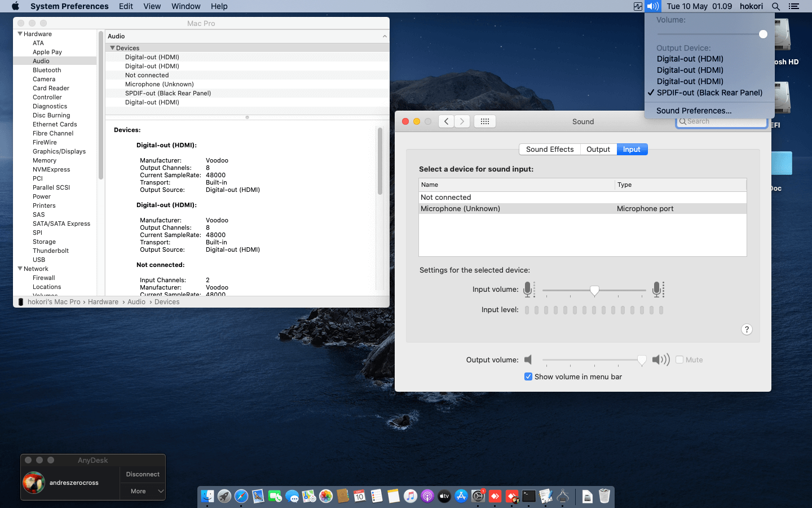Image resolution: width=812 pixels, height=508 pixels.
Task: Enable the Mute checkbox
Action: 679,360
